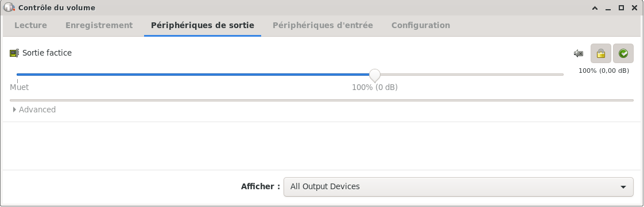Toggle the lock channels button
644x207 pixels.
(x=601, y=53)
